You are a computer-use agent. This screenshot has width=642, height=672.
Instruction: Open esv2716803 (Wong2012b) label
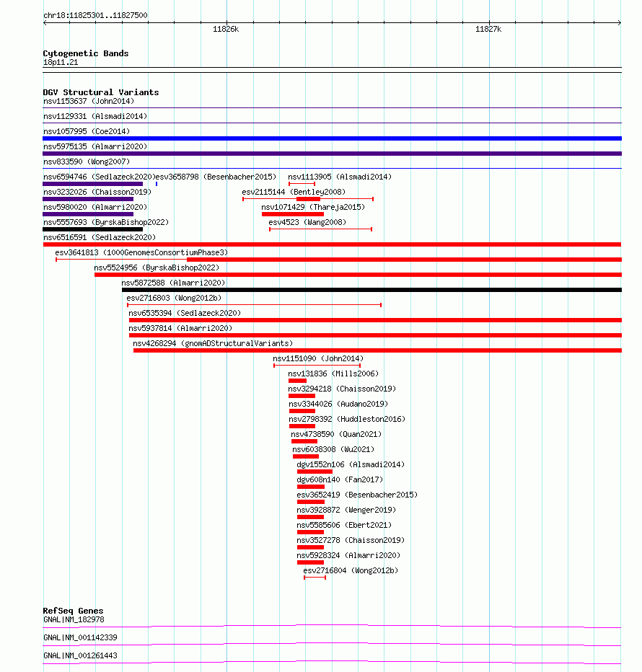click(x=174, y=298)
